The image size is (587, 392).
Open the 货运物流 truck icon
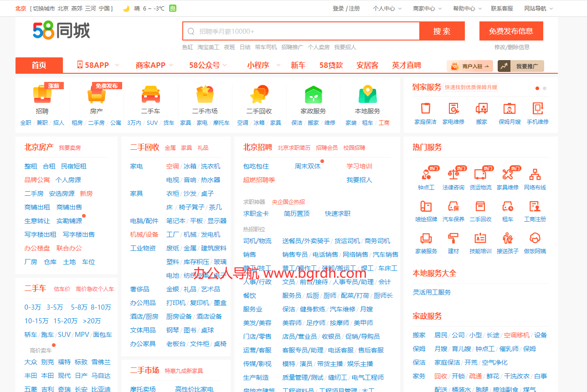pos(480,174)
